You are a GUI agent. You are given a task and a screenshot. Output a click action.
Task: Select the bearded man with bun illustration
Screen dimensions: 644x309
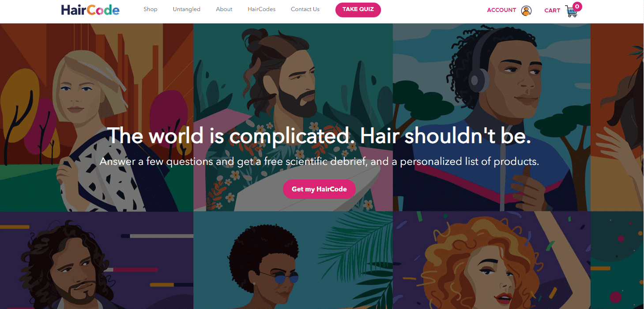(293, 117)
